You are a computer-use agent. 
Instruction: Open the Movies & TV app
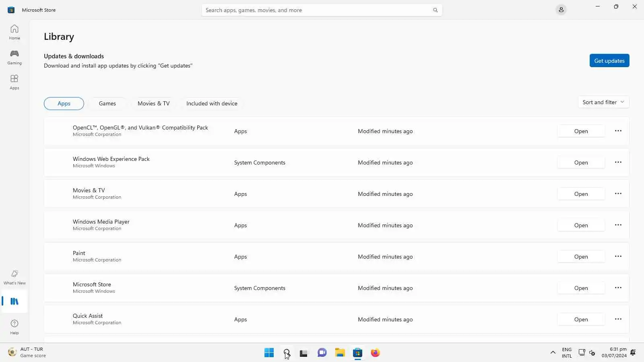click(581, 194)
